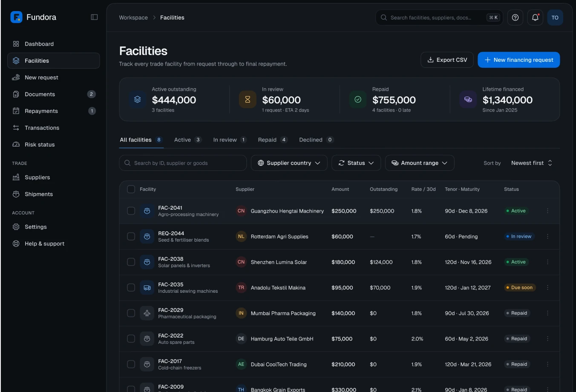Screen dimensions: 576x392
Task: Collapse the sidebar using panel icon
Action: click(94, 17)
